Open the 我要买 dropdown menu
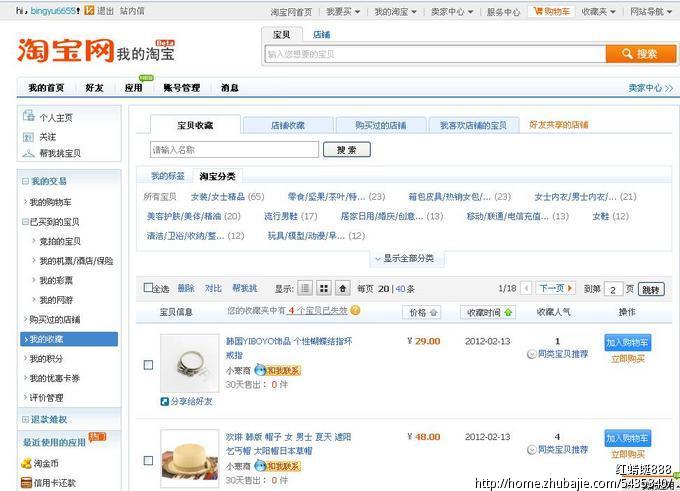 343,11
